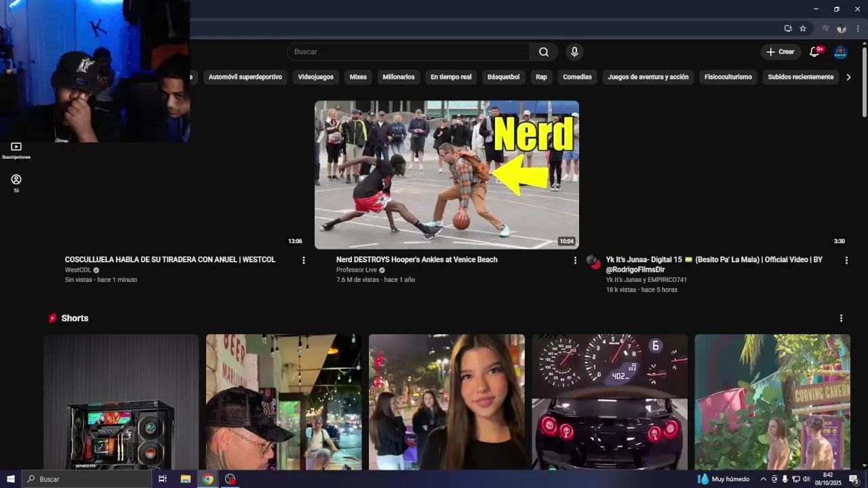Select the Fisicoculturismo filter chip
This screenshot has height=488, width=868.
[x=728, y=77]
